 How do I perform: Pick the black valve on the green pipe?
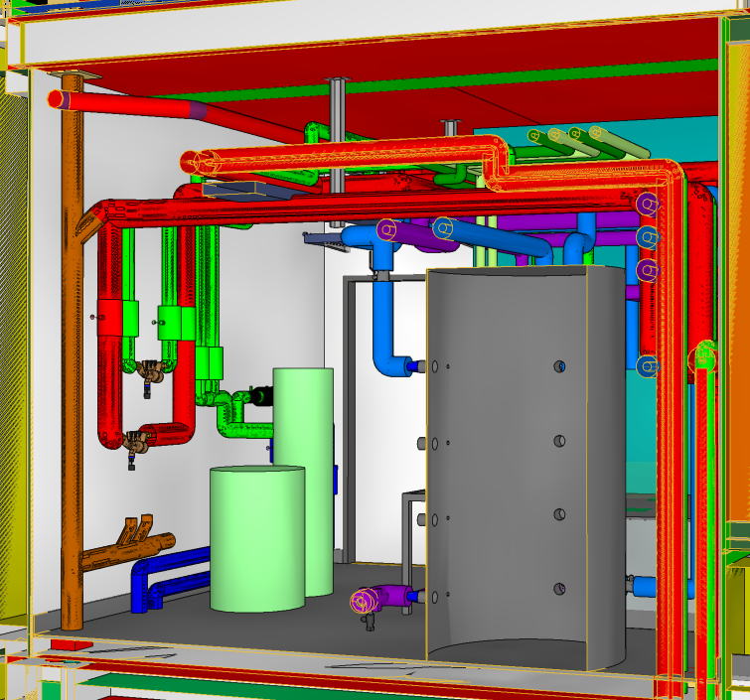click(x=260, y=396)
